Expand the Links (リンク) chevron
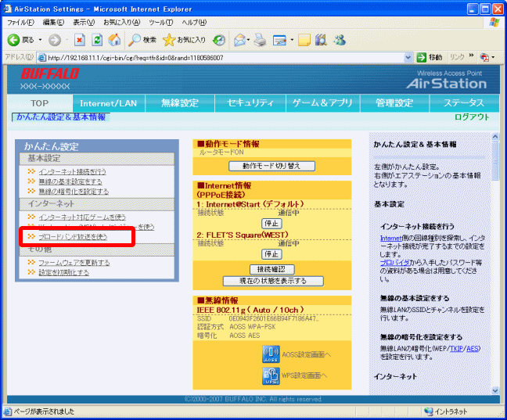 [472, 56]
